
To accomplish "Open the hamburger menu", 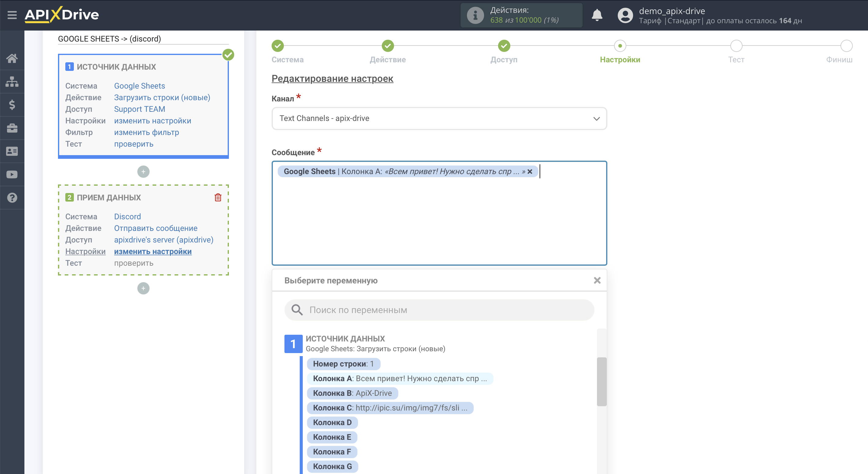I will tap(12, 15).
